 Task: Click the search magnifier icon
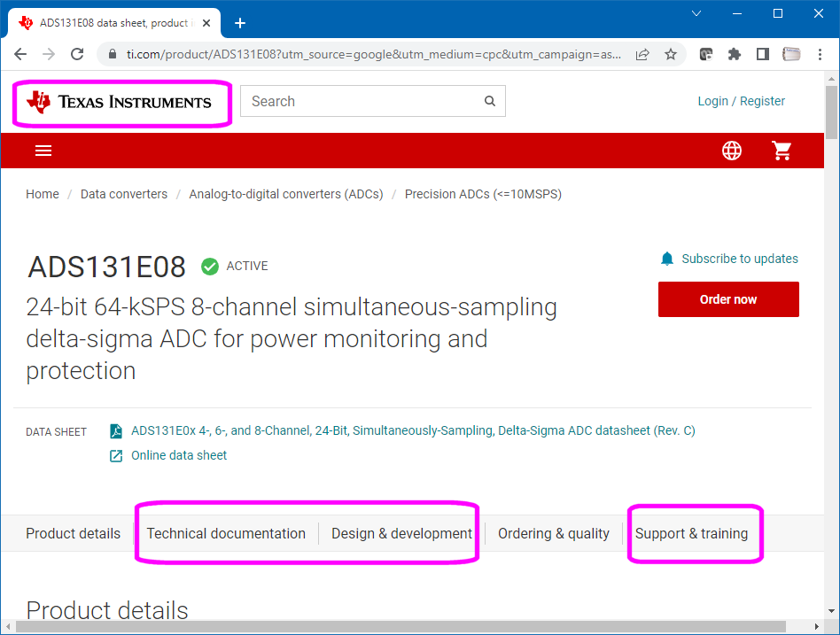(490, 101)
